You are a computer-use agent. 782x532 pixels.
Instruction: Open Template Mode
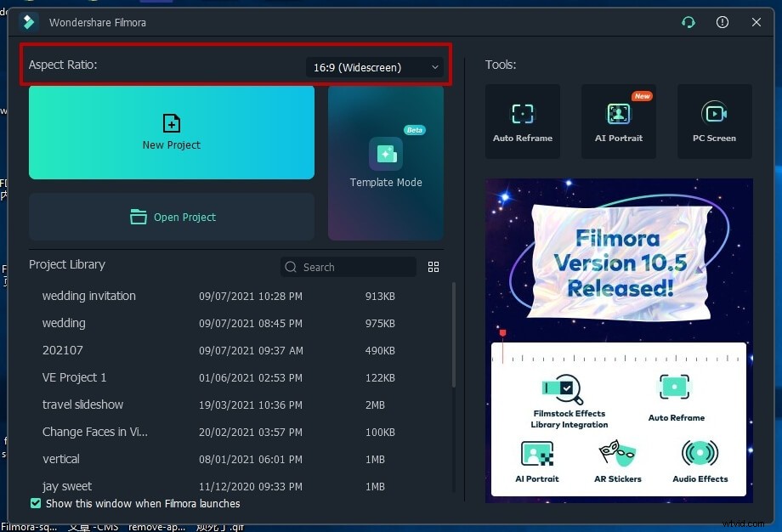[386, 162]
